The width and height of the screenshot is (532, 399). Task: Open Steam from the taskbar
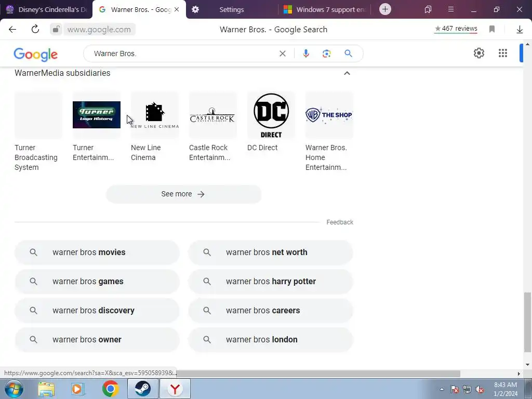pos(142,389)
